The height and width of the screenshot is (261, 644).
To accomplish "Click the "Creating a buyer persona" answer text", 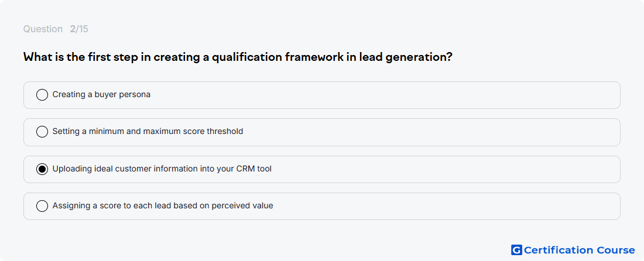I will pos(101,94).
